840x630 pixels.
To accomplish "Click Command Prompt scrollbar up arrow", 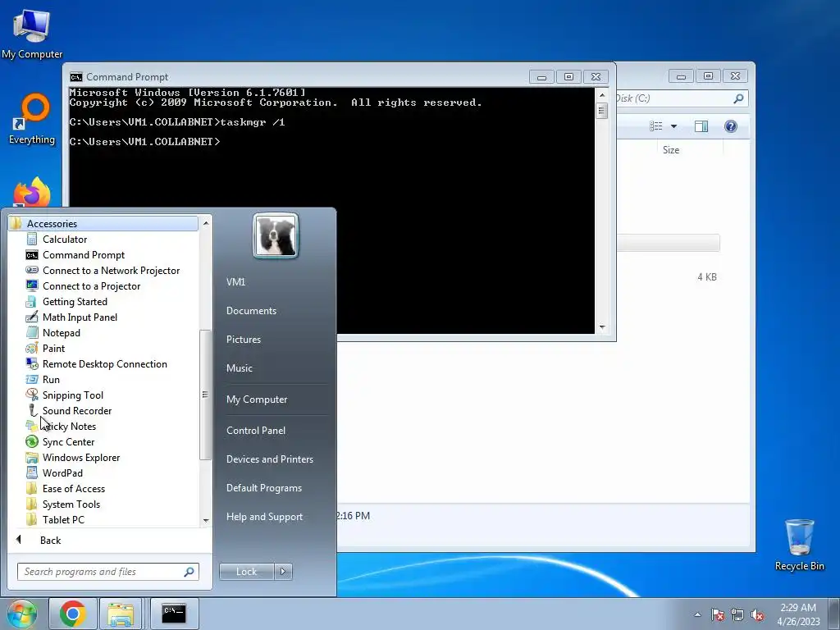I will (x=602, y=95).
